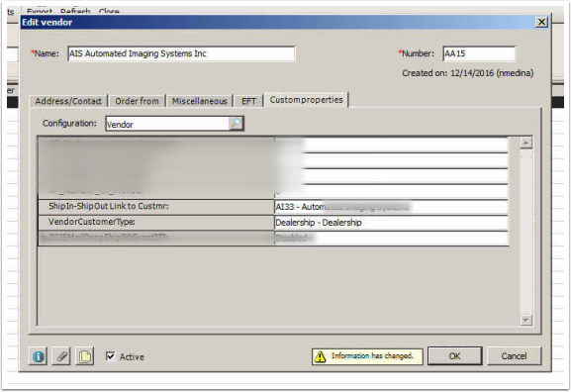Select the EFT tab

248,101
